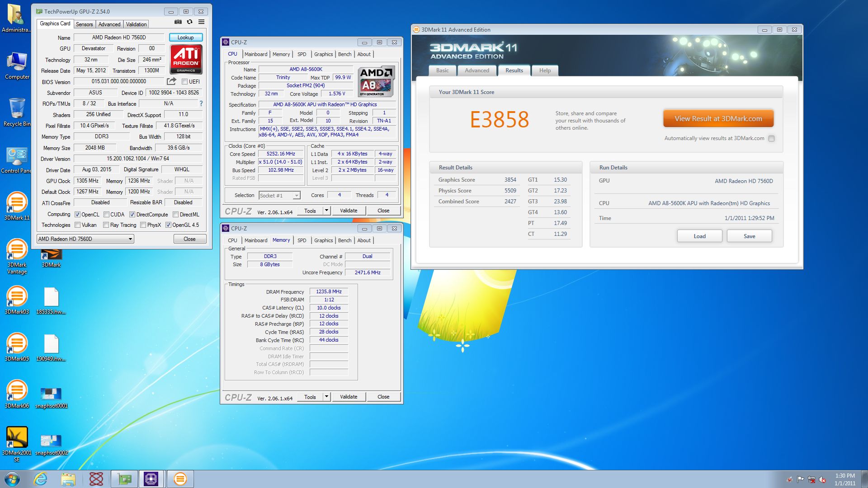The height and width of the screenshot is (488, 868).
Task: Click the AMD A8 processor logo in CPU-Z
Action: coord(377,81)
